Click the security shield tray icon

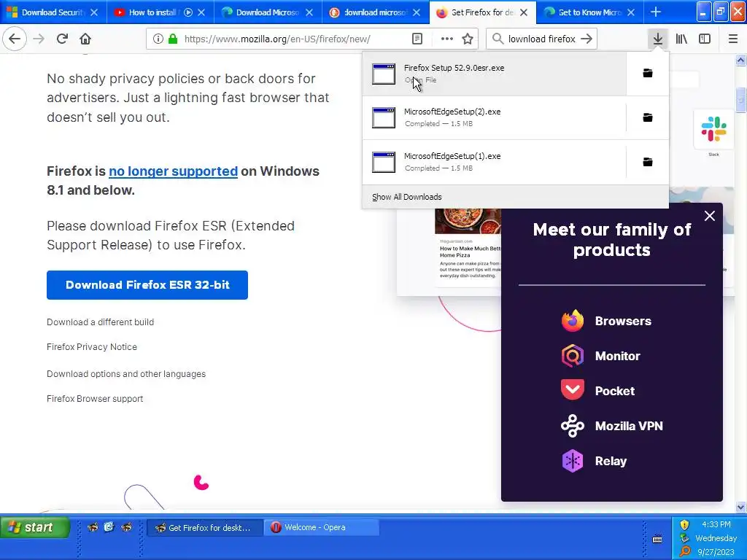click(x=684, y=525)
